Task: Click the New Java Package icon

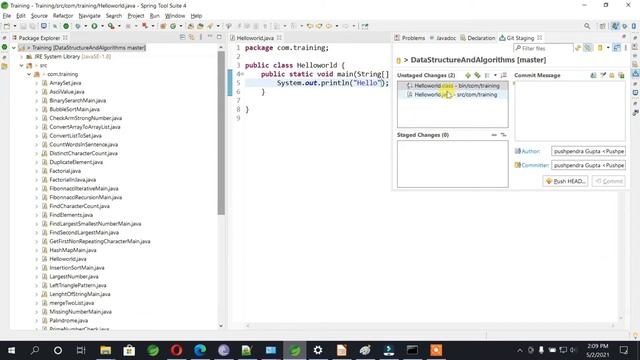Action: (163, 26)
